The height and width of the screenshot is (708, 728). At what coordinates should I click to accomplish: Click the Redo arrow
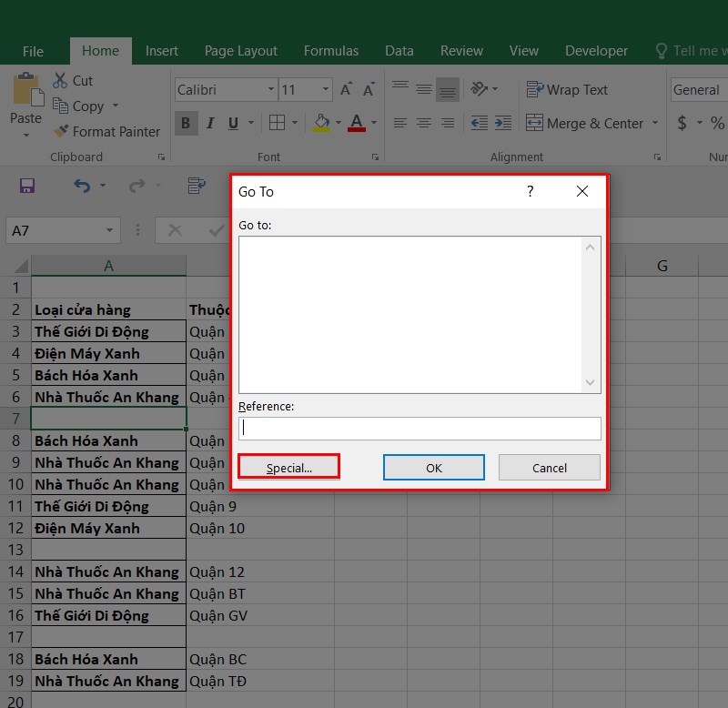point(136,186)
